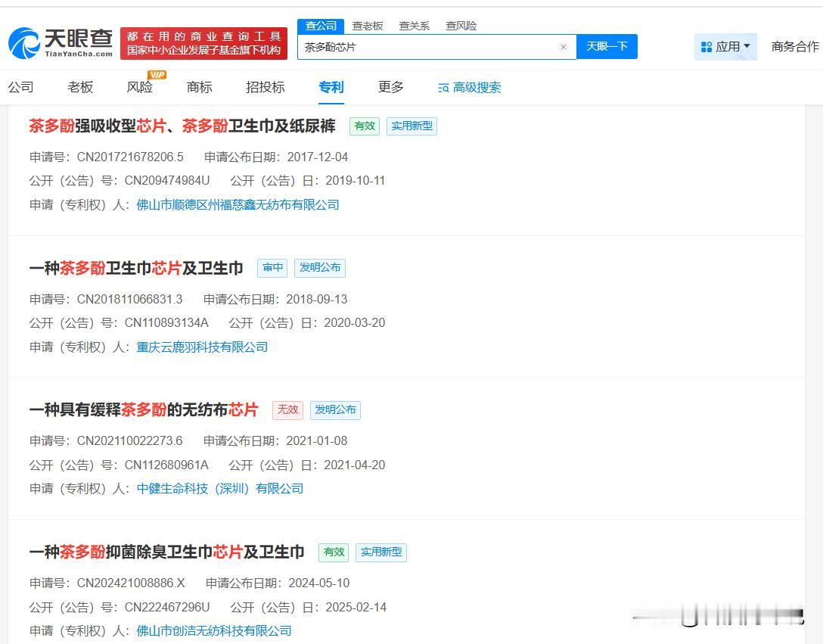The height and width of the screenshot is (644, 823).
Task: Click 发明公布 tag beside 无效
Action: pos(335,409)
